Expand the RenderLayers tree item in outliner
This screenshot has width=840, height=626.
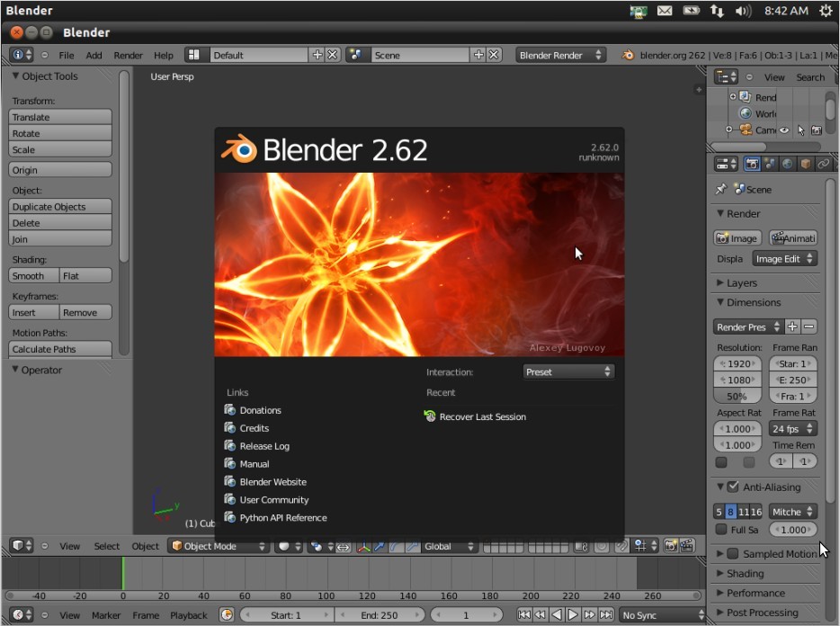(x=732, y=96)
